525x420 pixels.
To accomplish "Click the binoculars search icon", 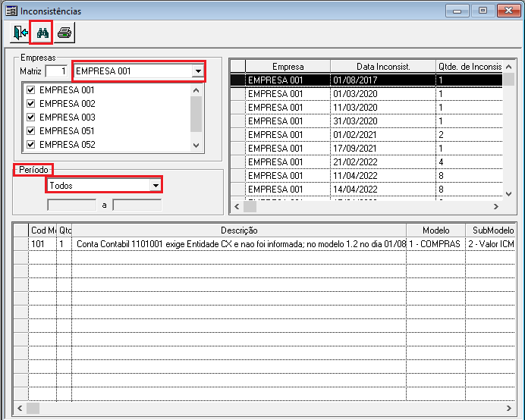I will pos(42,33).
